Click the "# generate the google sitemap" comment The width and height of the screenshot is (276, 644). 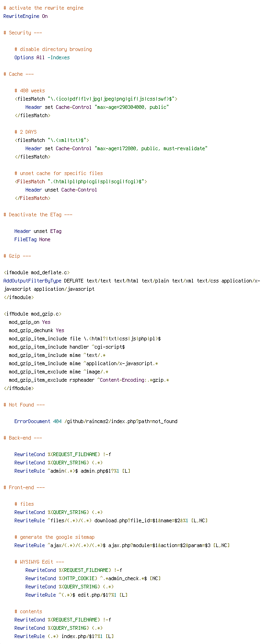54,537
